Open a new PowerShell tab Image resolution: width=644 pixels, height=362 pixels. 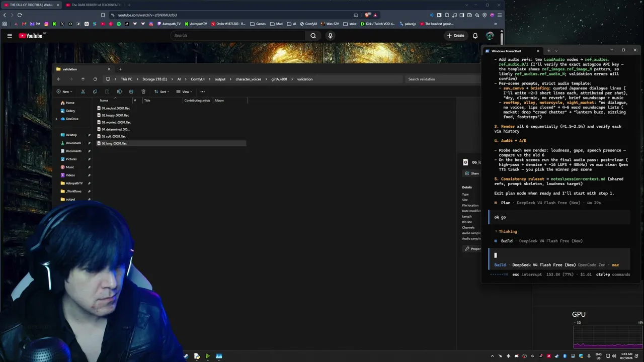click(549, 51)
